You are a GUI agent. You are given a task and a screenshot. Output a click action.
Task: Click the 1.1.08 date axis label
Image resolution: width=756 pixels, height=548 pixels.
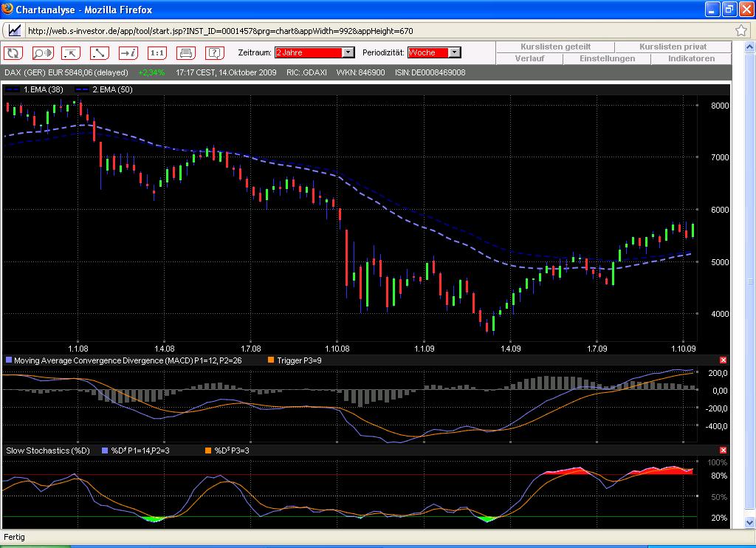coord(78,349)
